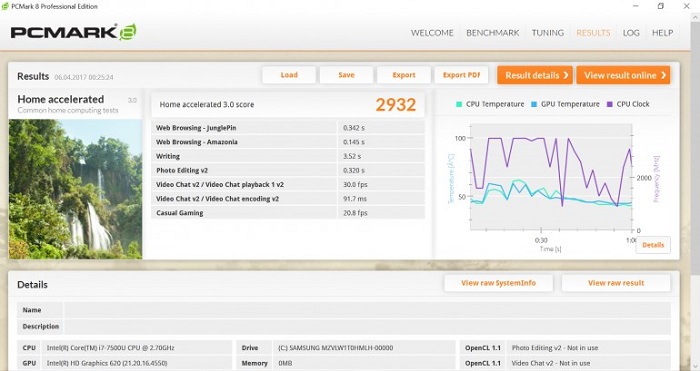Open chart Details button

coord(653,245)
